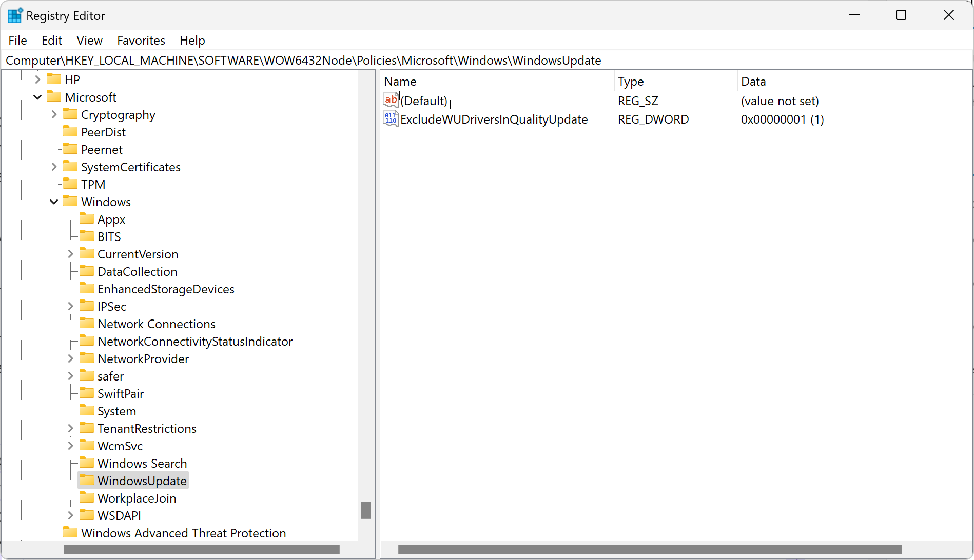Viewport: 974px width, 560px height.
Task: Click the Registry Editor icon in the title bar
Action: [x=15, y=15]
